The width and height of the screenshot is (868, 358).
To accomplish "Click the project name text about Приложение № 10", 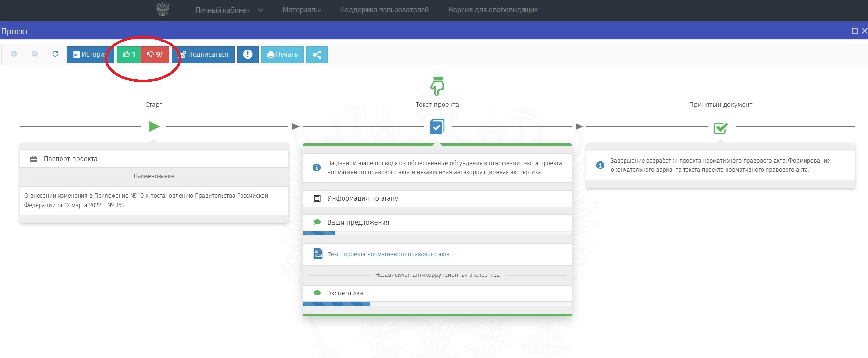I will (146, 200).
